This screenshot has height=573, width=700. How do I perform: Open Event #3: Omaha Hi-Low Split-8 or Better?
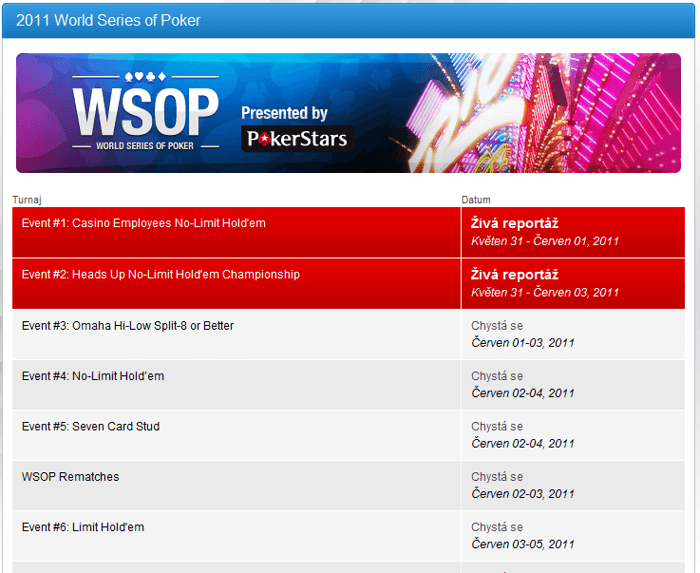pos(128,326)
